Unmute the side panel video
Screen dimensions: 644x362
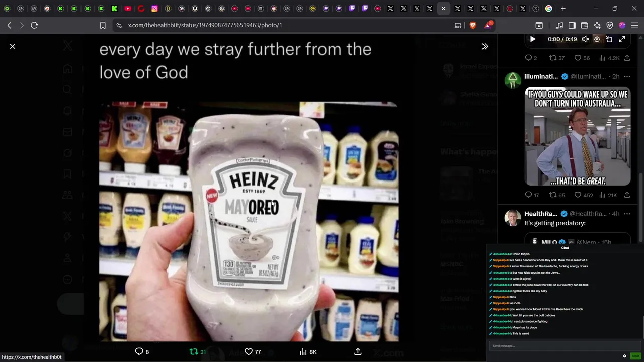click(585, 39)
